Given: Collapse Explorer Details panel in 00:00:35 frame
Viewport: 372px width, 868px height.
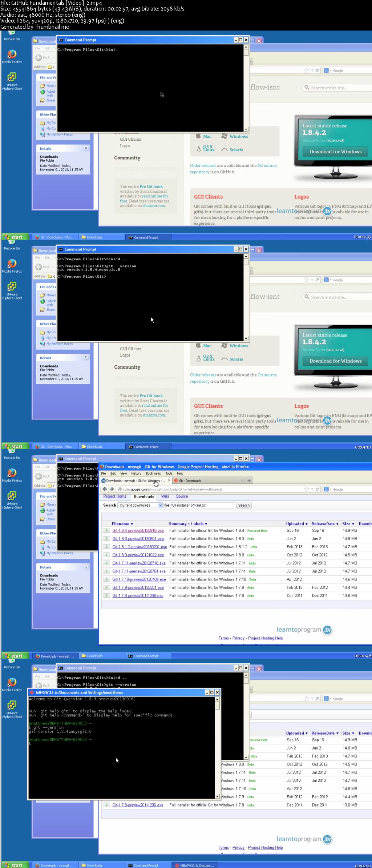Looking at the screenshot, I should point(86,148).
